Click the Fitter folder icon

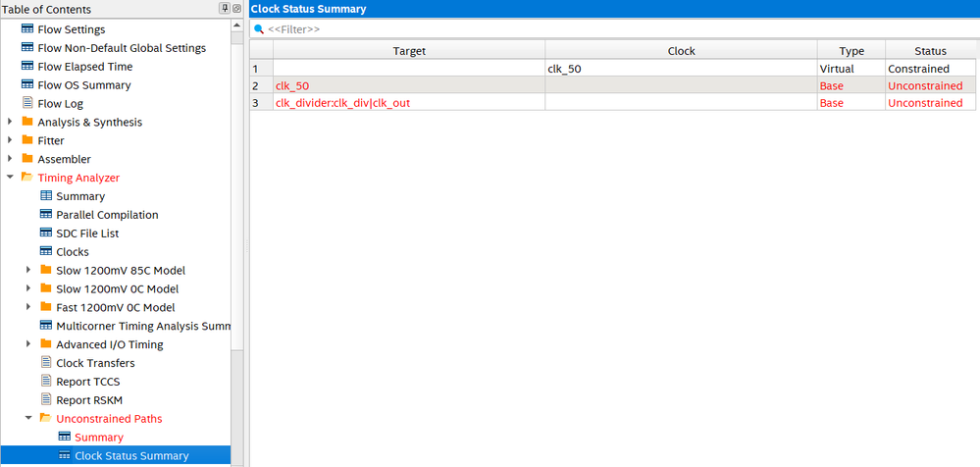pos(27,140)
